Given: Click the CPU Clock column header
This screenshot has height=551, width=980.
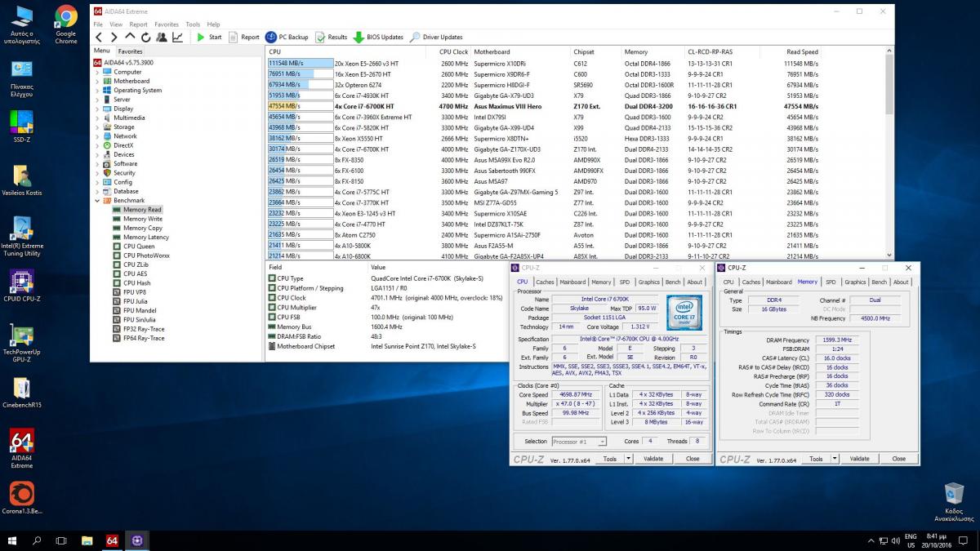Looking at the screenshot, I should 455,51.
